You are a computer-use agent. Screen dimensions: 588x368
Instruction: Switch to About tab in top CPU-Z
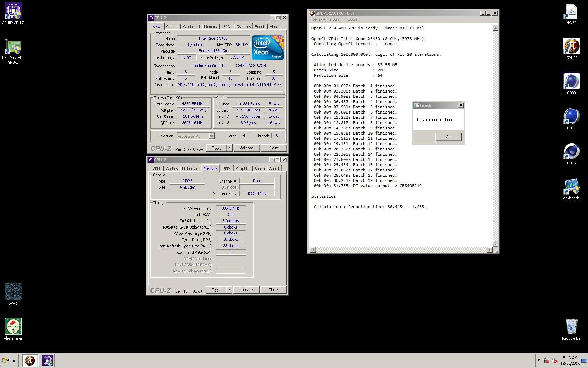pos(274,27)
